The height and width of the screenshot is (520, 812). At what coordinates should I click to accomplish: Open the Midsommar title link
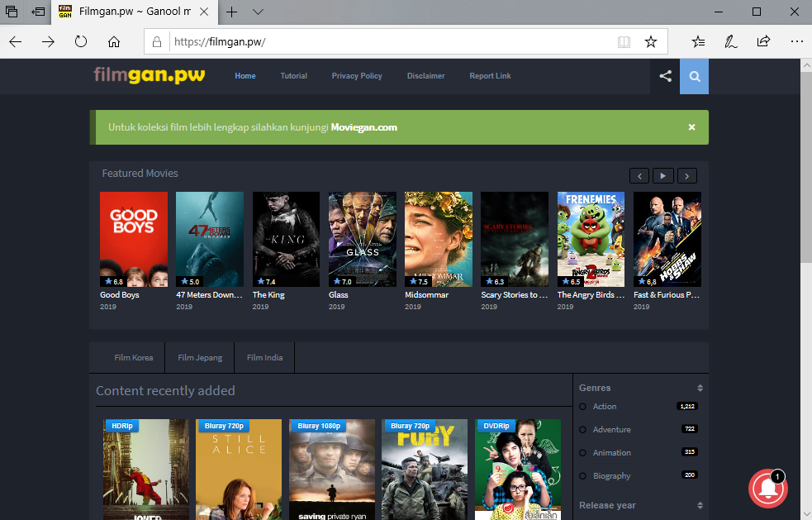point(427,294)
